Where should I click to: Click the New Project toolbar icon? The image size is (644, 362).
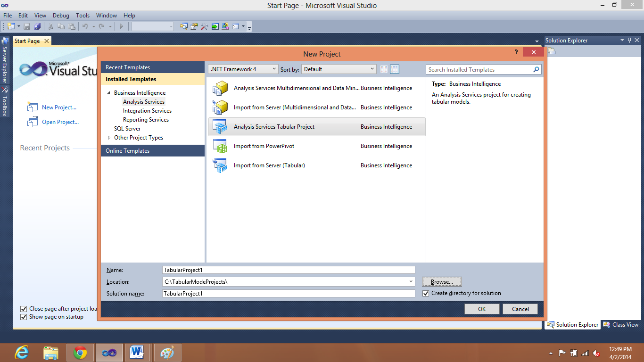(x=11, y=26)
